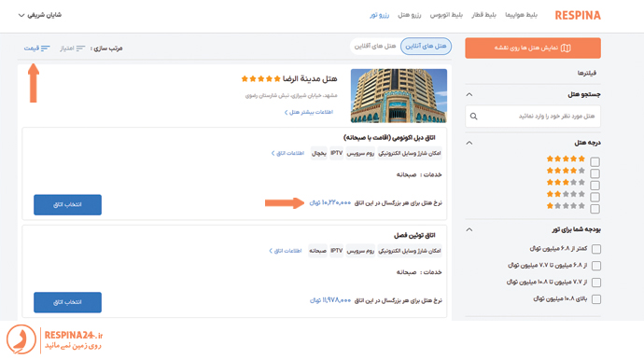This screenshot has width=644, height=359.
Task: Open اطلاعات بیشتر هتل link
Action: coord(309,112)
